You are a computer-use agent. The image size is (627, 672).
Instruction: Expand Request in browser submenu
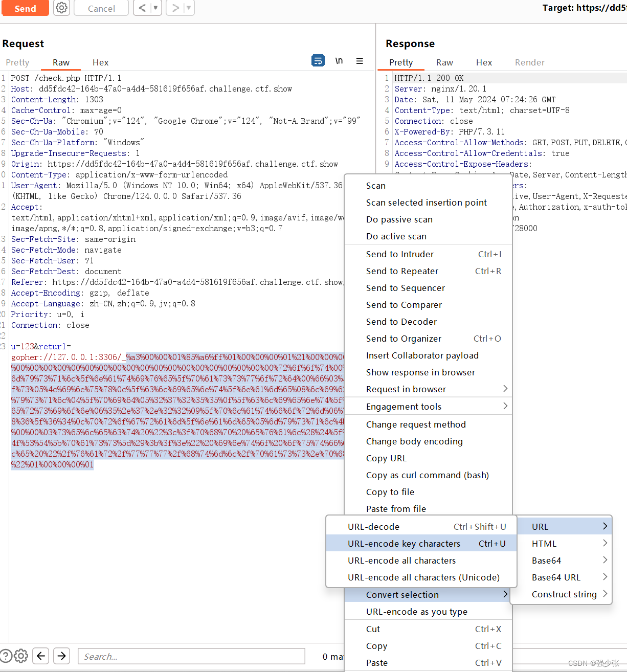pyautogui.click(x=428, y=389)
